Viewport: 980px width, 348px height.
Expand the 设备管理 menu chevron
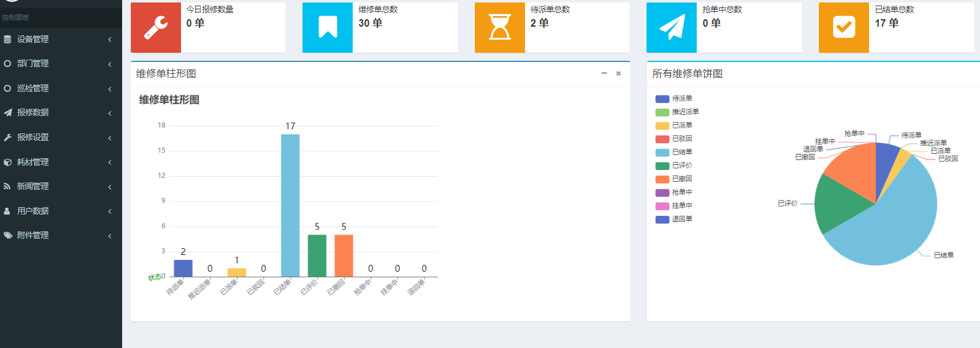[110, 40]
